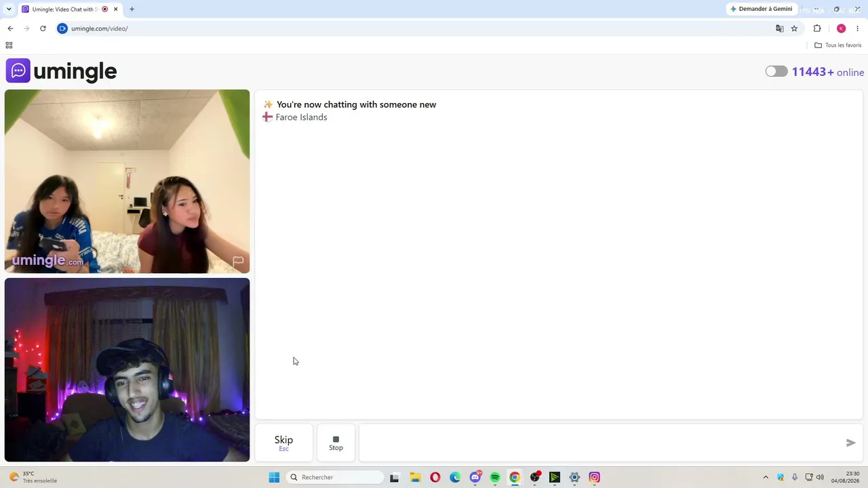Screen dimensions: 868x488
Task: Open OBS Studio from the taskbar
Action: (535, 477)
